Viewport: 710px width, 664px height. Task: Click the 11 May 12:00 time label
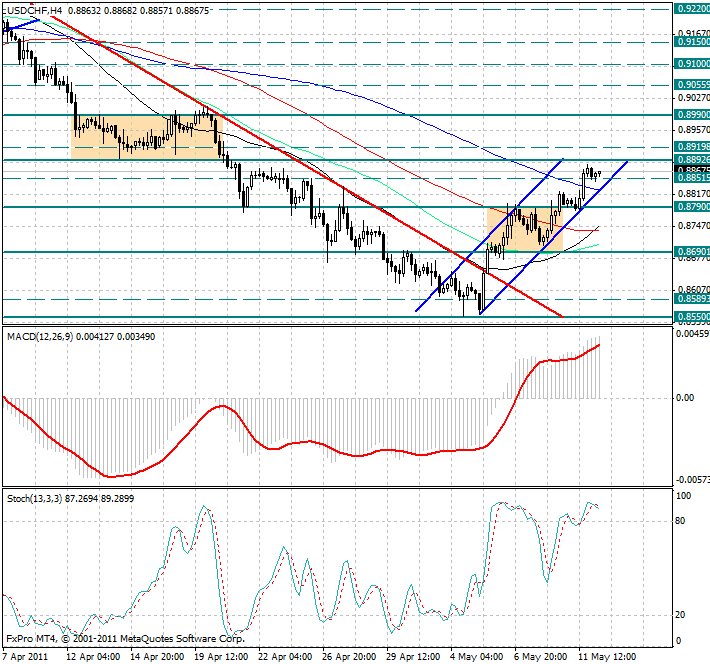click(x=607, y=656)
